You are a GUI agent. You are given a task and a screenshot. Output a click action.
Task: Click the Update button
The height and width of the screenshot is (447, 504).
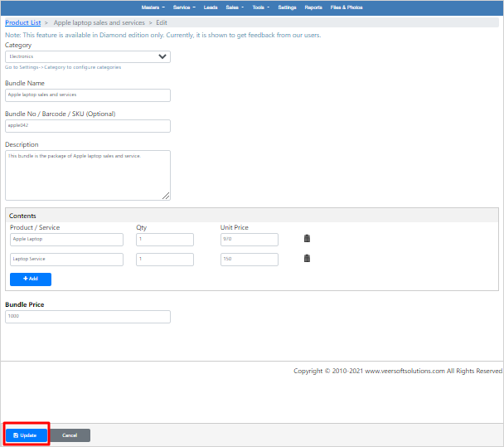coord(26,435)
